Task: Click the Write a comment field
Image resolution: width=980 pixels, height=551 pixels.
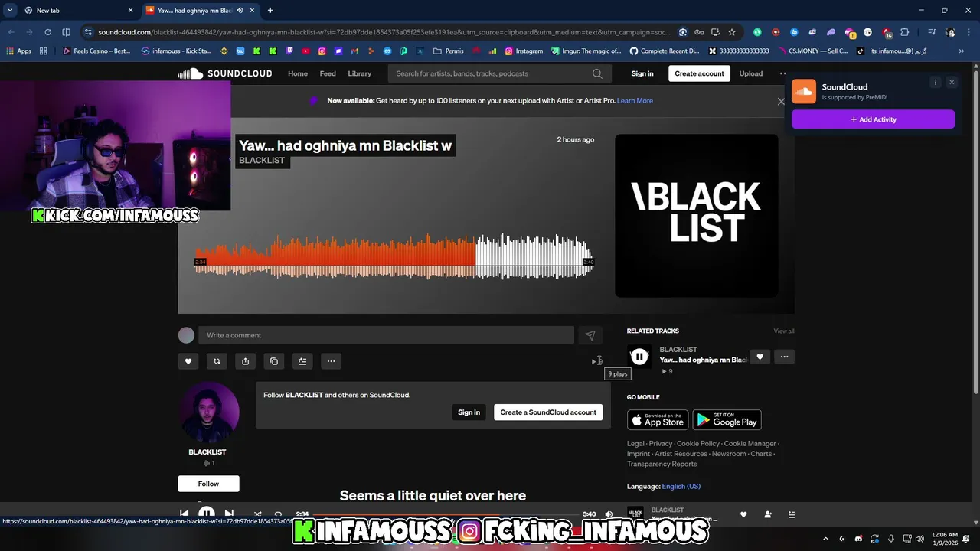Action: [x=386, y=335]
